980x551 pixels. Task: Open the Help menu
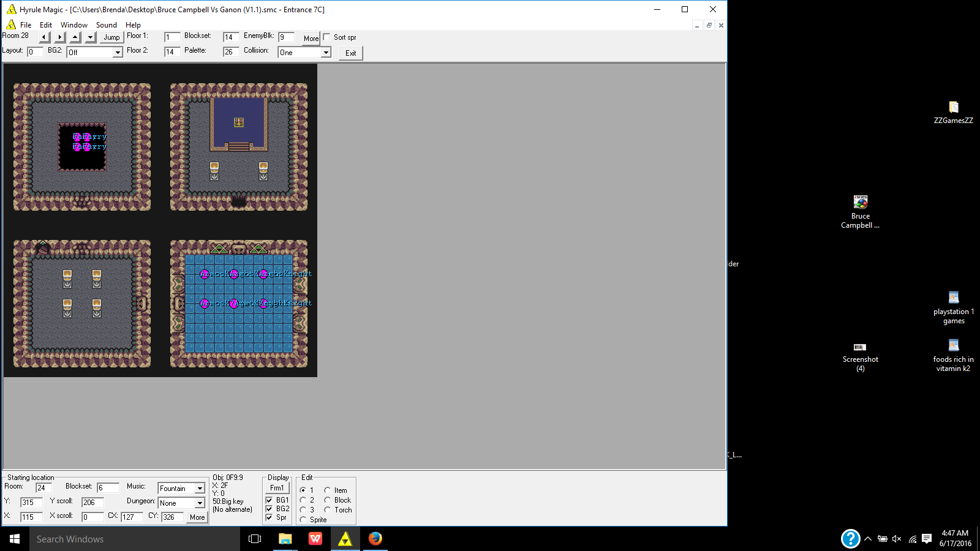[133, 25]
